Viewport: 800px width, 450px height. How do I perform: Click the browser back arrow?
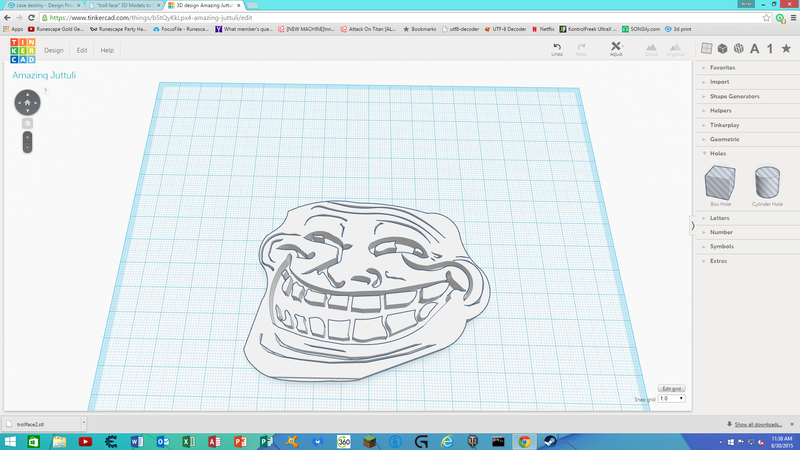pos(7,17)
